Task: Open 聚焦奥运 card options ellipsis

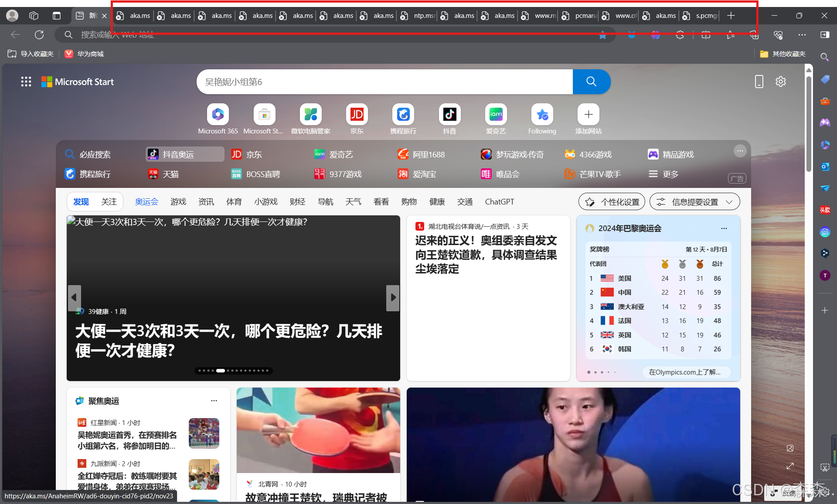Action: click(x=214, y=401)
